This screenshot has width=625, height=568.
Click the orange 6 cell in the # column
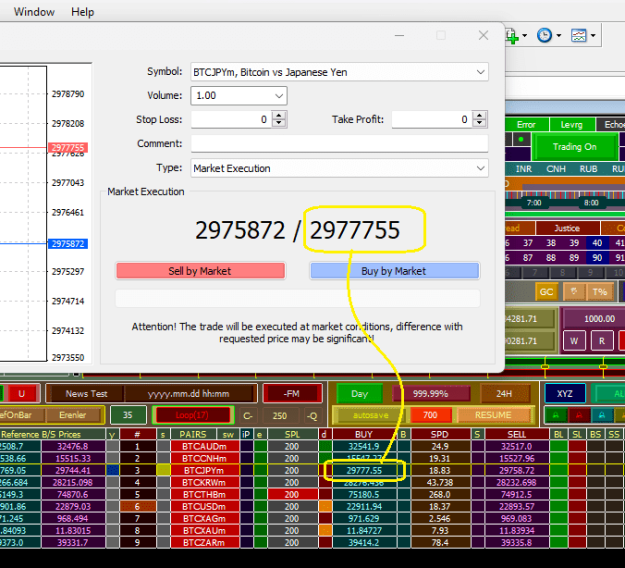[x=138, y=507]
